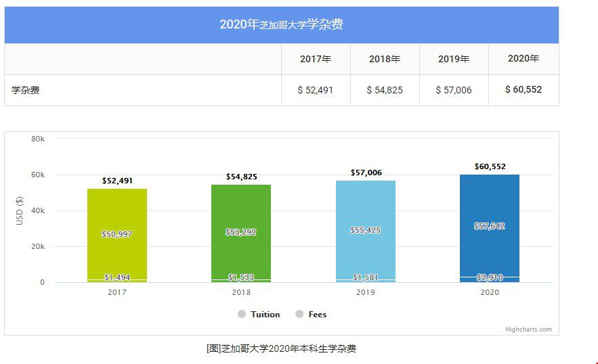Select the 2018年 column header

tap(385, 59)
